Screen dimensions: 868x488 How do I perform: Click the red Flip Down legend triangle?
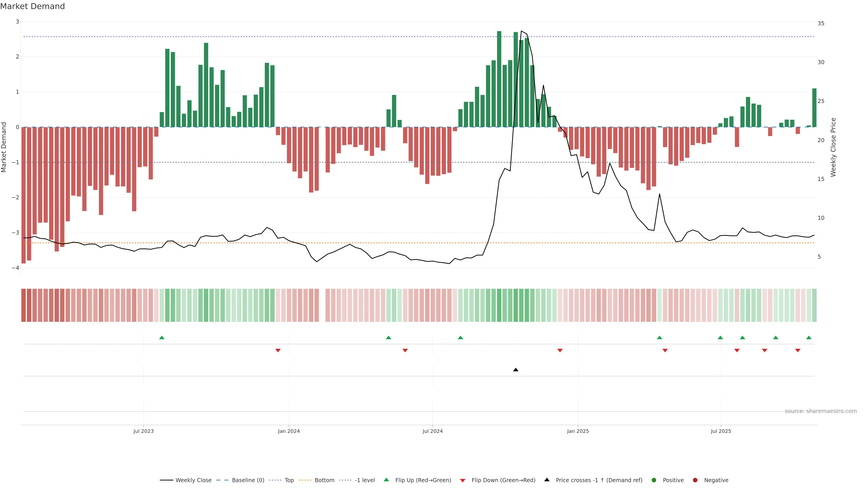tap(463, 480)
